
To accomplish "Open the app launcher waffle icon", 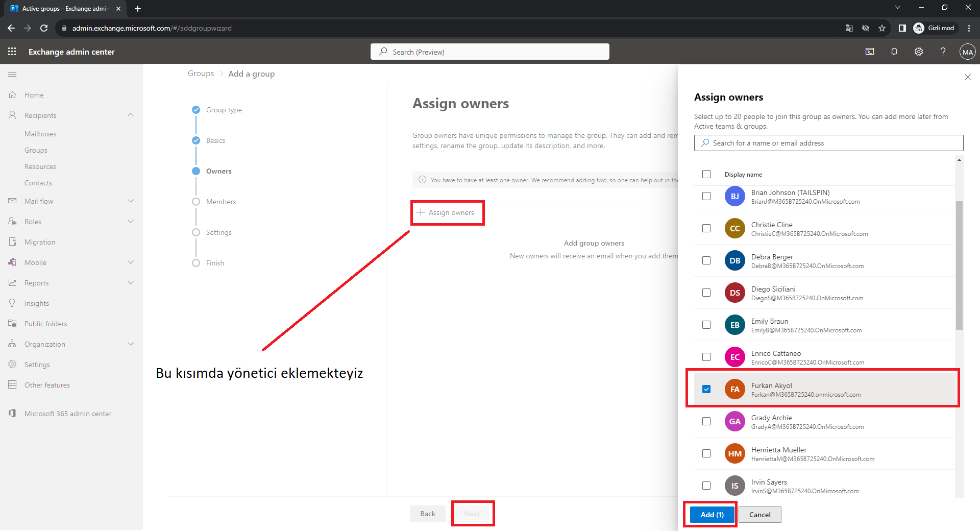I will coord(12,52).
